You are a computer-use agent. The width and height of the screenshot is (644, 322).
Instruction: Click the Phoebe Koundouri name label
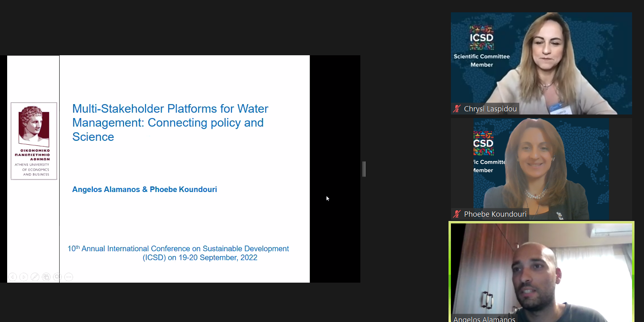[495, 214]
